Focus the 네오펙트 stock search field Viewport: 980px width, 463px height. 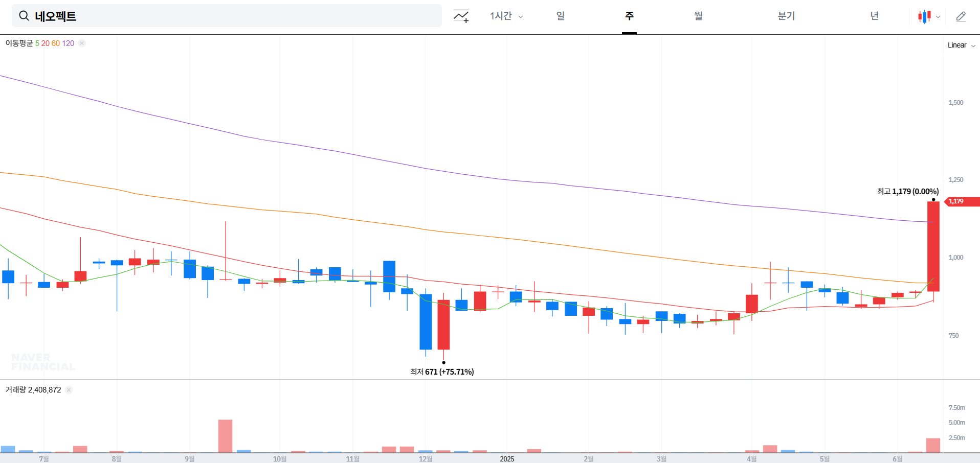(x=227, y=16)
